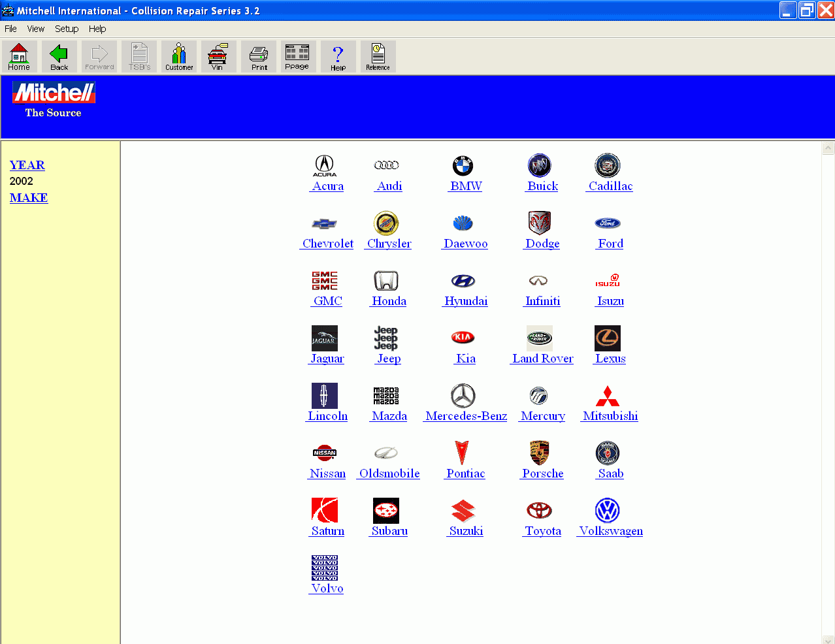
Task: Click the Daewoo logo icon
Action: (463, 223)
